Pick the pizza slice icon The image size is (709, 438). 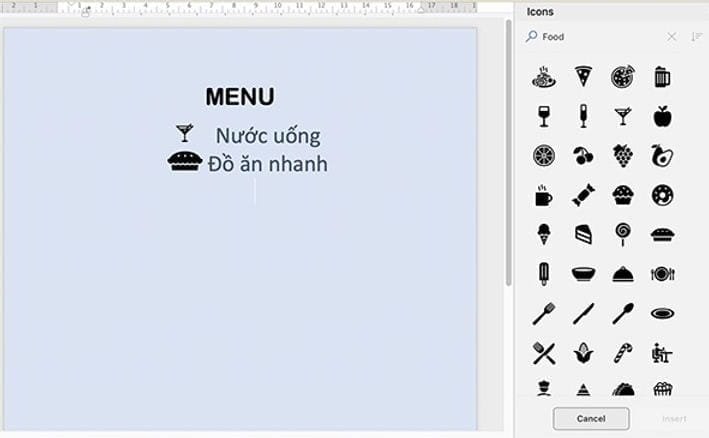[x=583, y=76]
